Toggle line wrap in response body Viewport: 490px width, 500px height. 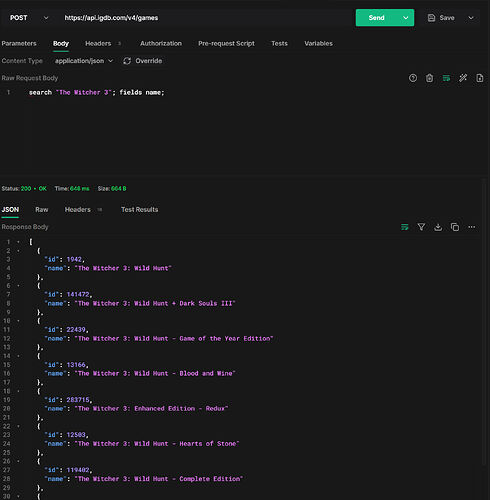point(405,227)
